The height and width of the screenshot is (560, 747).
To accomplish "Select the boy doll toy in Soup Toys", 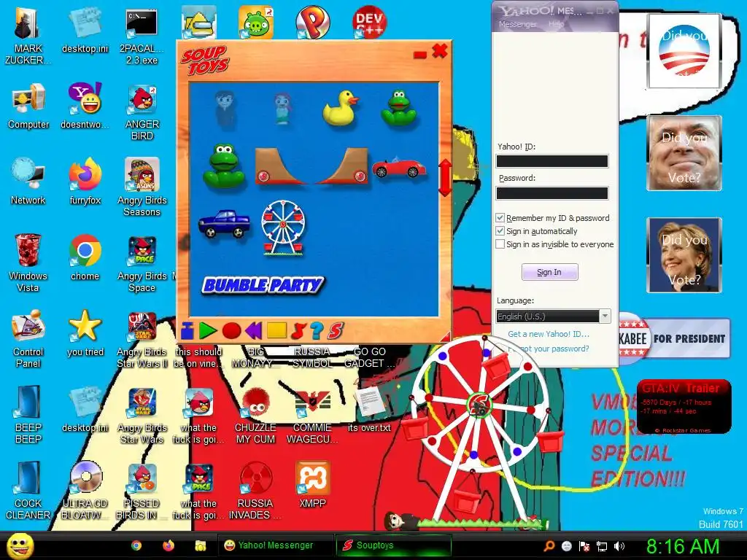I will (x=225, y=109).
